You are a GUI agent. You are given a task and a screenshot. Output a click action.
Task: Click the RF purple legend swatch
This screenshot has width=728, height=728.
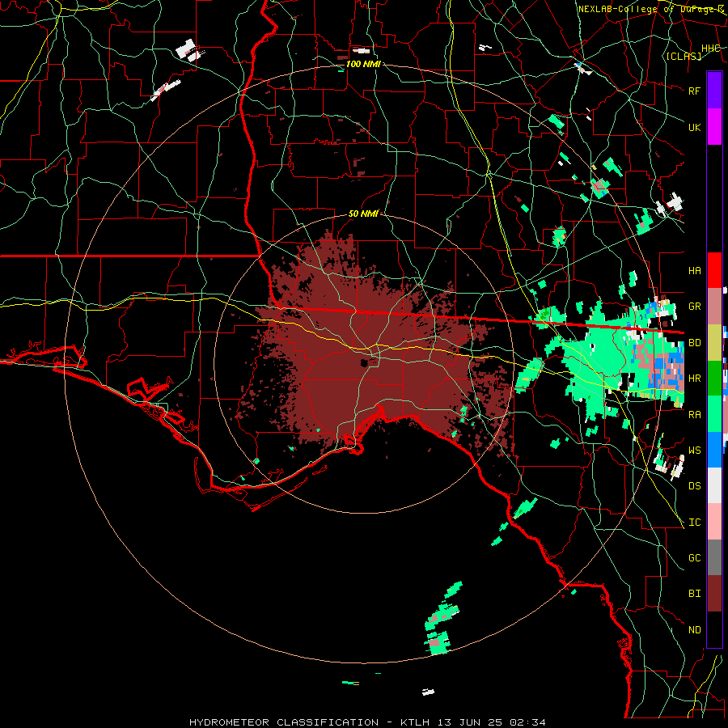tap(714, 91)
